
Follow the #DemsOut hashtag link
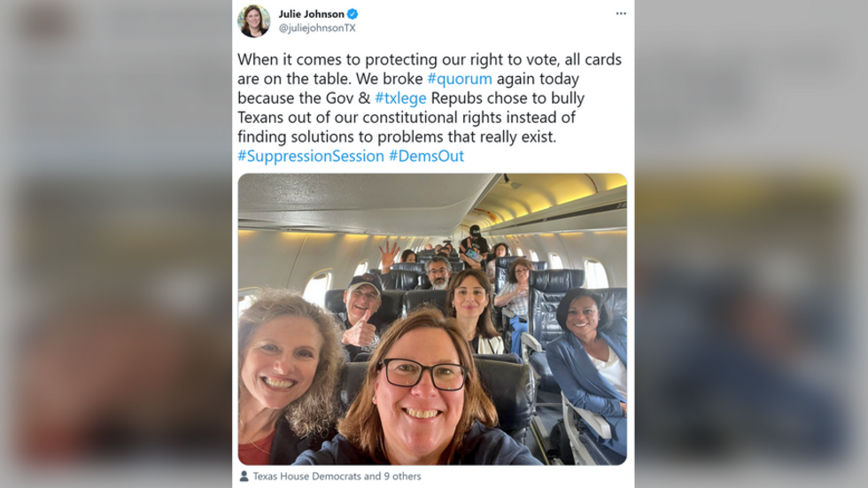click(426, 156)
